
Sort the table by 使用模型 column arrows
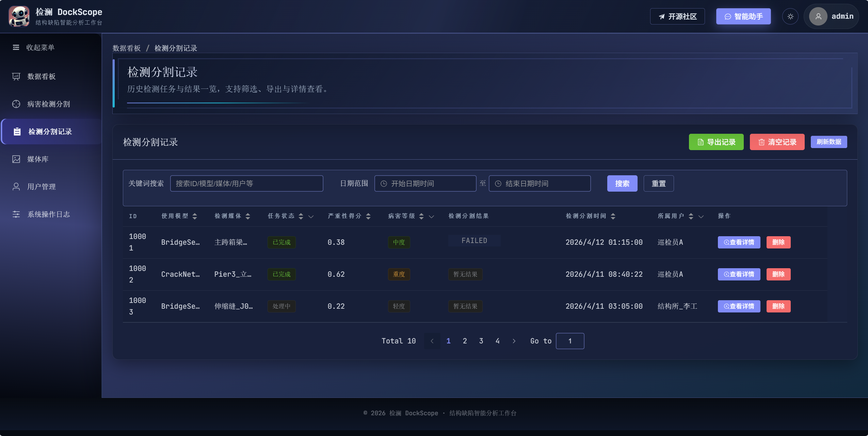tap(195, 216)
